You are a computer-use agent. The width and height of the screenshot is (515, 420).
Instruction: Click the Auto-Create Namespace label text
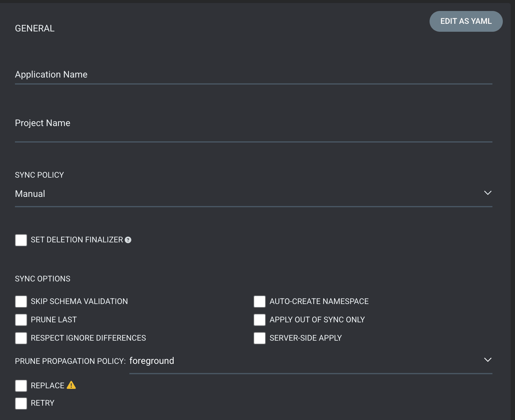[319, 301]
